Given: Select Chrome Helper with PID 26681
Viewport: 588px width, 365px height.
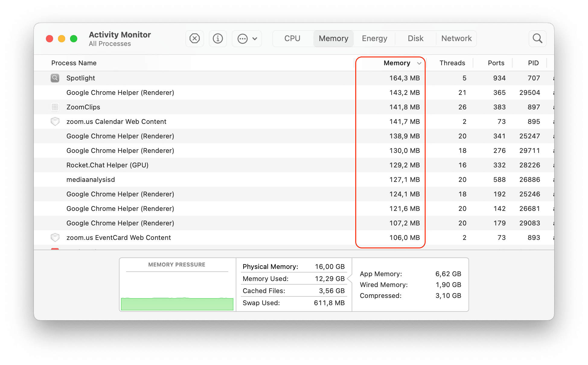Looking at the screenshot, I should 294,208.
